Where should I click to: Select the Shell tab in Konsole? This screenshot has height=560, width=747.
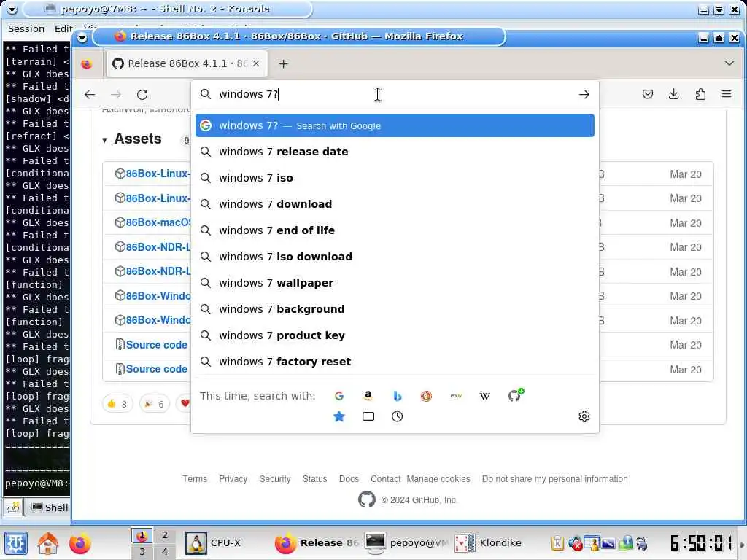[50, 507]
